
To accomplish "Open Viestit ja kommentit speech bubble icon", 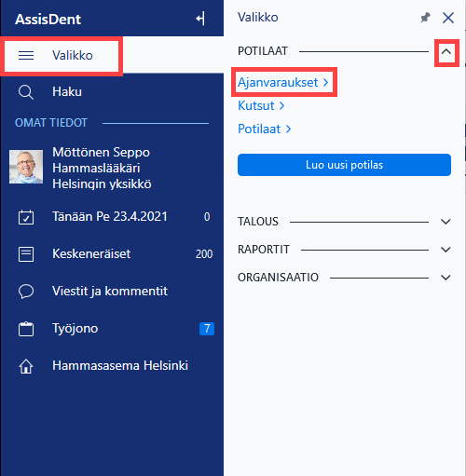I will pos(26,292).
